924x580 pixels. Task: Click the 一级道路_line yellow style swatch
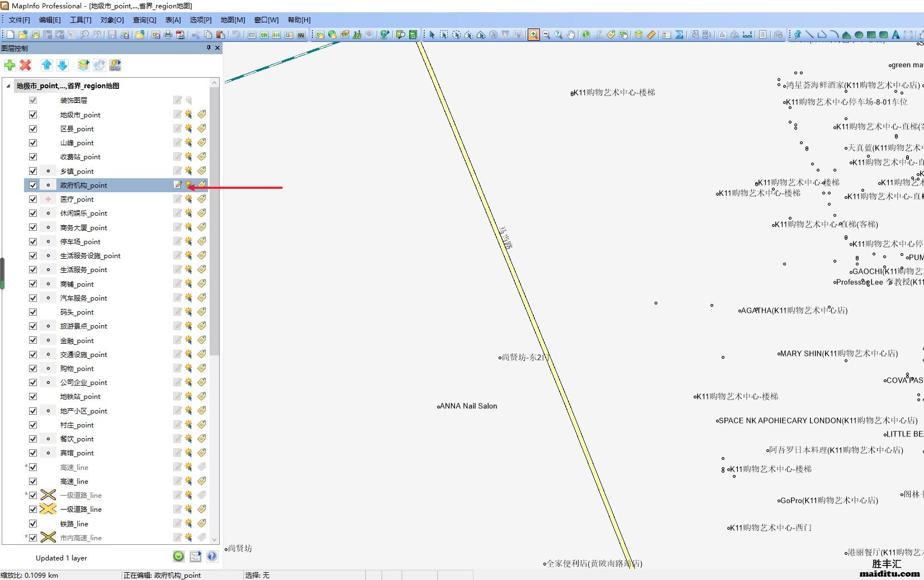click(x=49, y=509)
